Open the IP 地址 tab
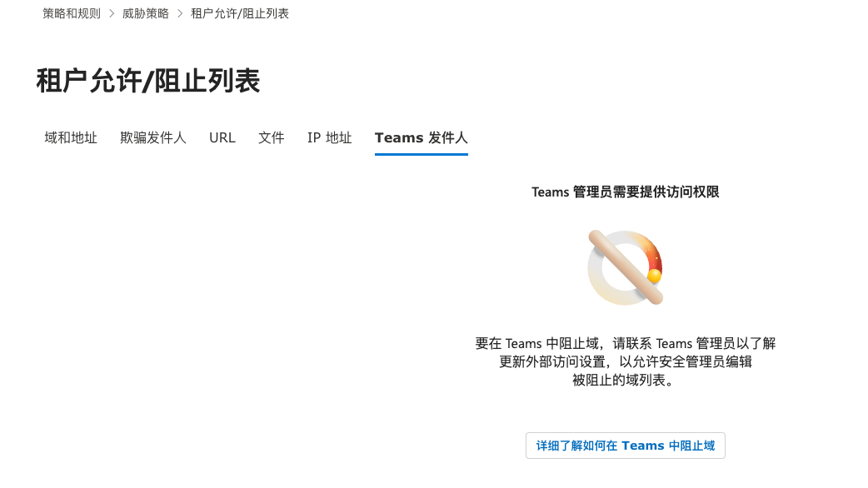The width and height of the screenshot is (868, 488). (329, 137)
